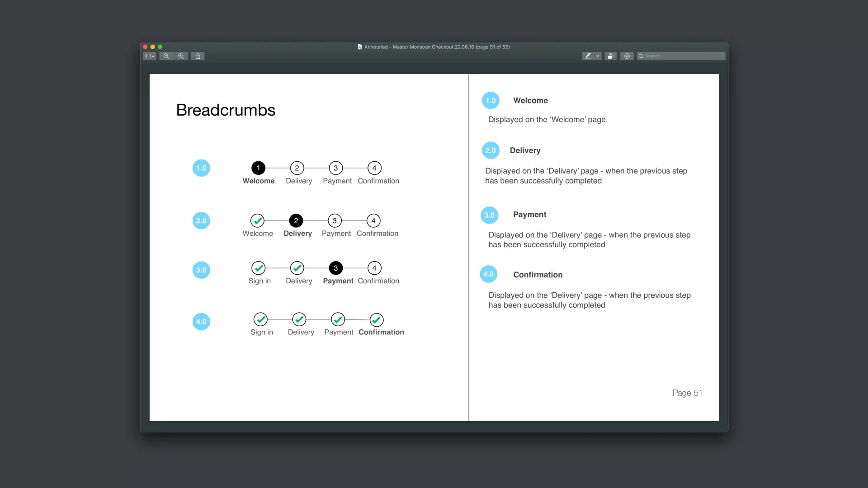Click the Rotate page toolbar icon
Screen dimensions: 868x488
610,56
